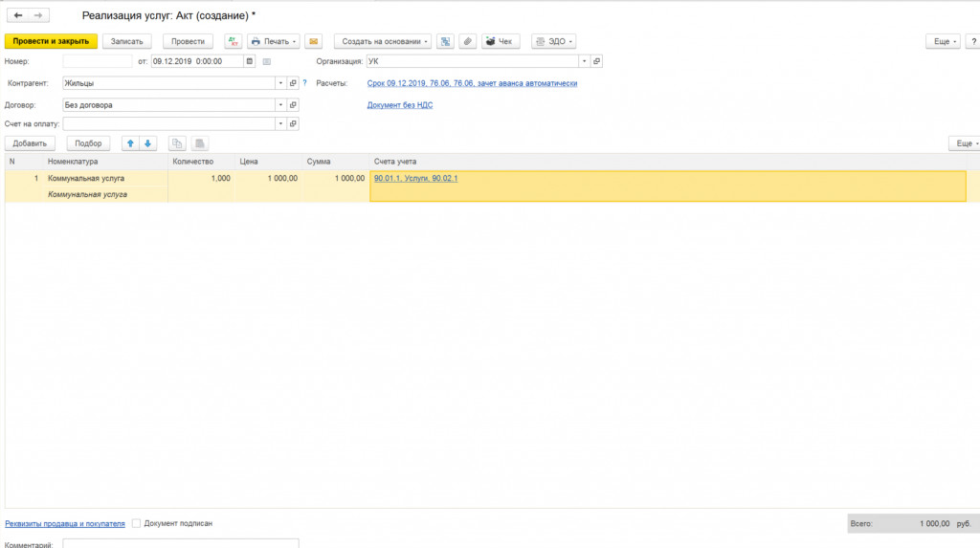Click the empty Счет на оплату field

(x=168, y=123)
